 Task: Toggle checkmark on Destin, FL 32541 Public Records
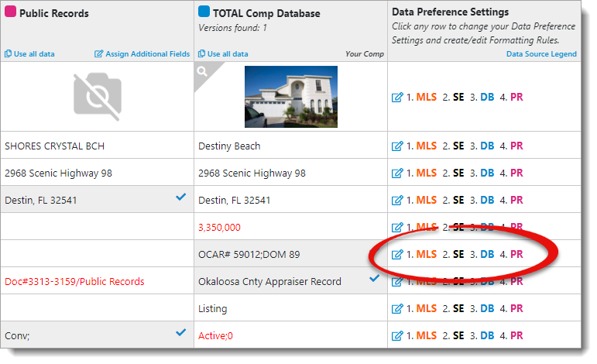pos(180,197)
